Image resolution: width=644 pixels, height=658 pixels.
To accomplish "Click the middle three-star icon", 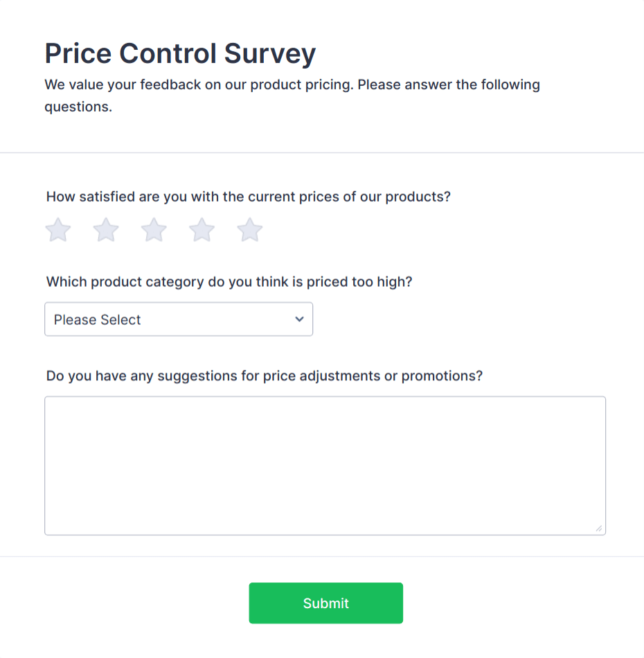I will (153, 229).
